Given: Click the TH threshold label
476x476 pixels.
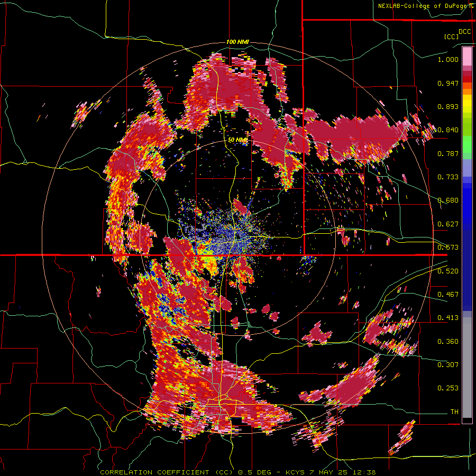Looking at the screenshot, I should [x=454, y=412].
